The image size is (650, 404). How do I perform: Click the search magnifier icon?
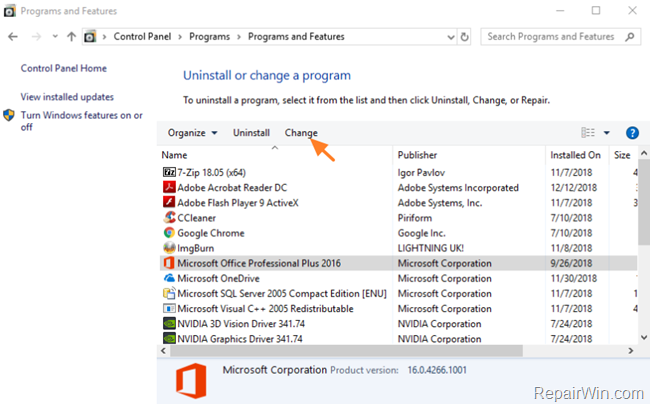pyautogui.click(x=630, y=37)
